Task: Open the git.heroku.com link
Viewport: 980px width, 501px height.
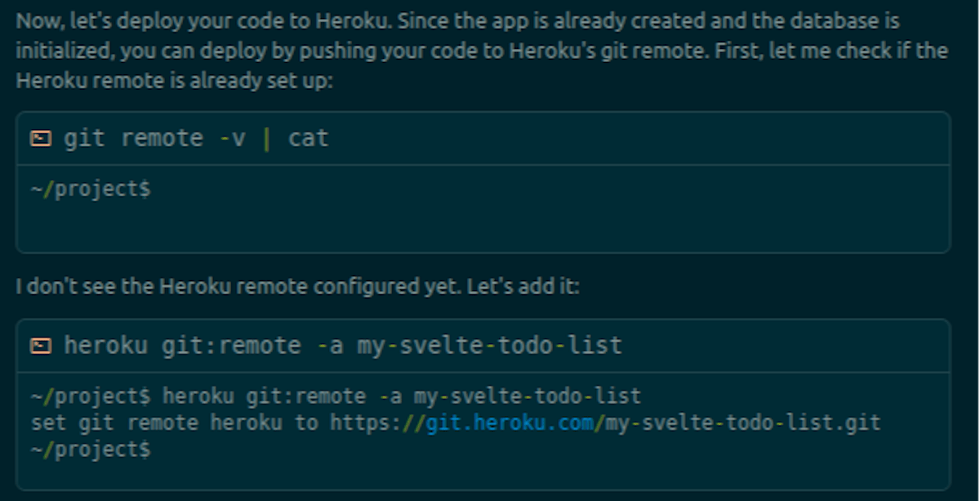Action: point(513,423)
